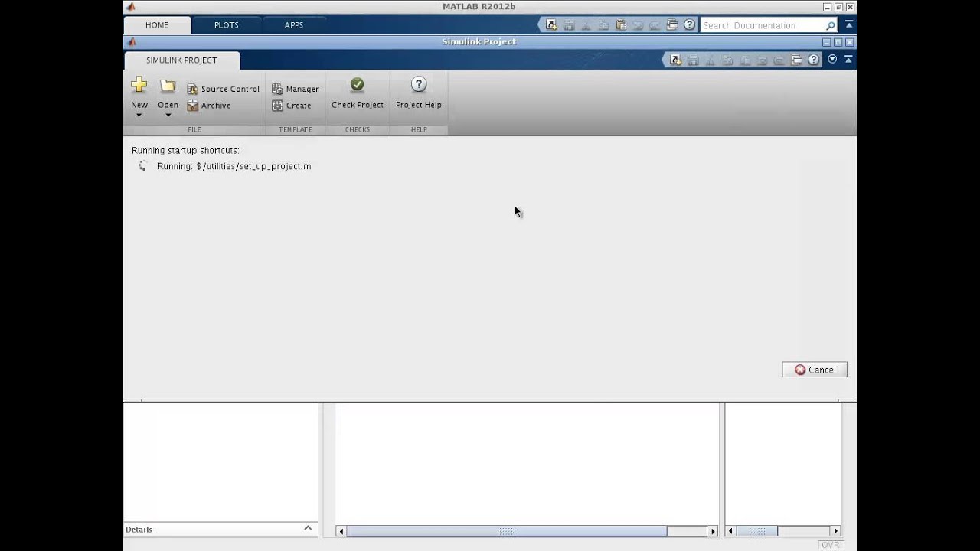This screenshot has width=980, height=551.
Task: Click New Shortcut icon in MATLAB top toolbar
Action: coord(551,25)
